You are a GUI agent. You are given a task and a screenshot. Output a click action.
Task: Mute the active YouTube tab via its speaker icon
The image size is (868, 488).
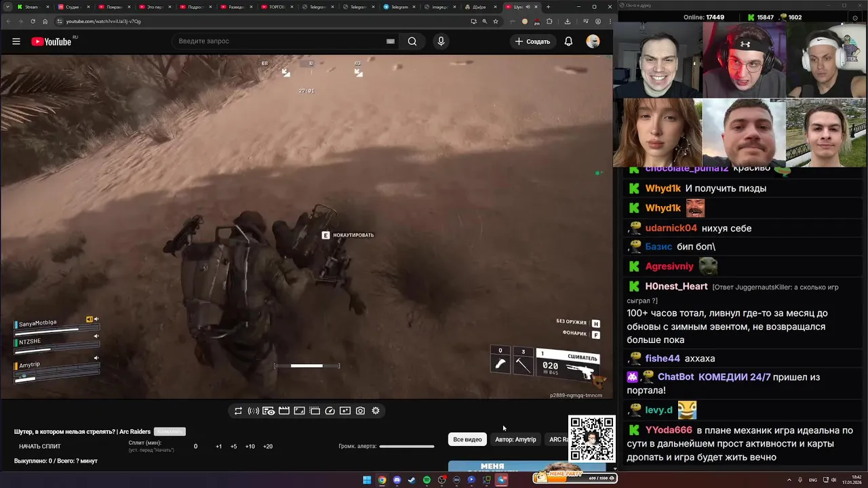(x=528, y=7)
